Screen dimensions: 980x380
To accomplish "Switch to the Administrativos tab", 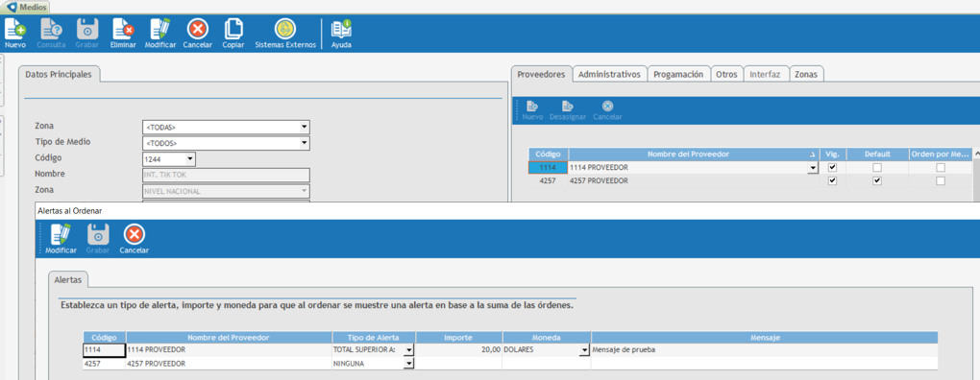I will [x=609, y=74].
